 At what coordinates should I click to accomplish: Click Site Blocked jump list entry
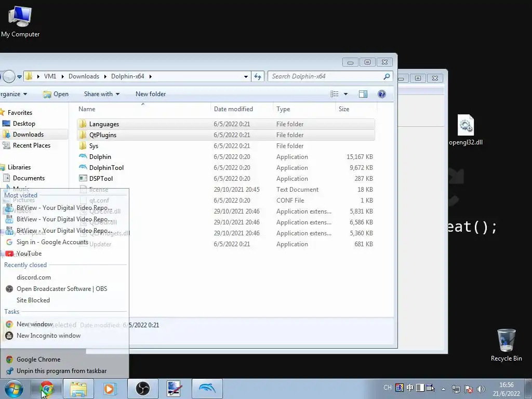click(33, 300)
